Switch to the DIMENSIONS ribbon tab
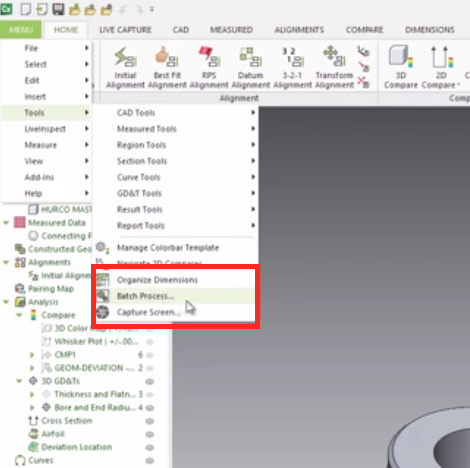The width and height of the screenshot is (470, 468). pyautogui.click(x=430, y=30)
